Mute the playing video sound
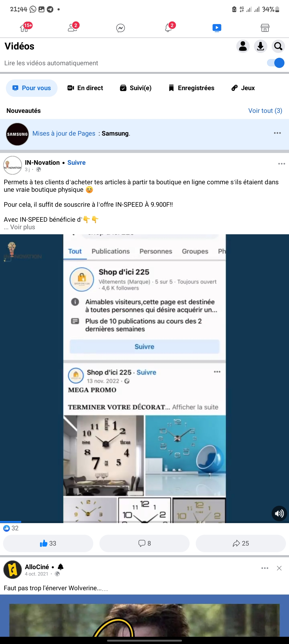The height and width of the screenshot is (644, 289). 279,513
